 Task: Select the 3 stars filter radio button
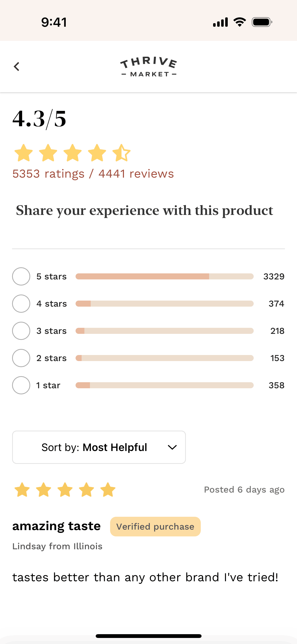click(21, 331)
